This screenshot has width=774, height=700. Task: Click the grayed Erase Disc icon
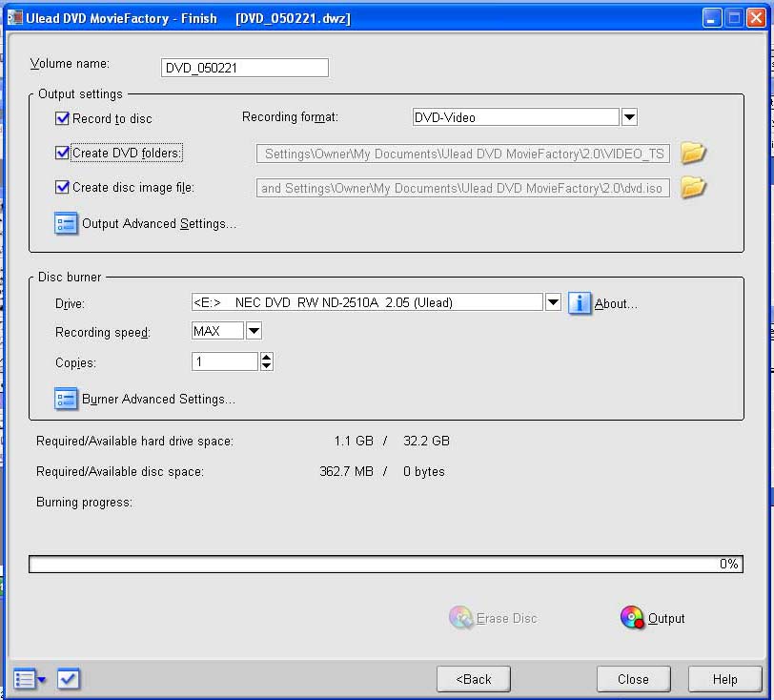[x=461, y=617]
